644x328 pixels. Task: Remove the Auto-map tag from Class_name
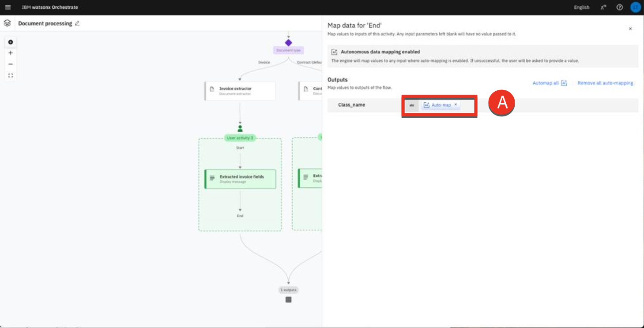pos(456,105)
